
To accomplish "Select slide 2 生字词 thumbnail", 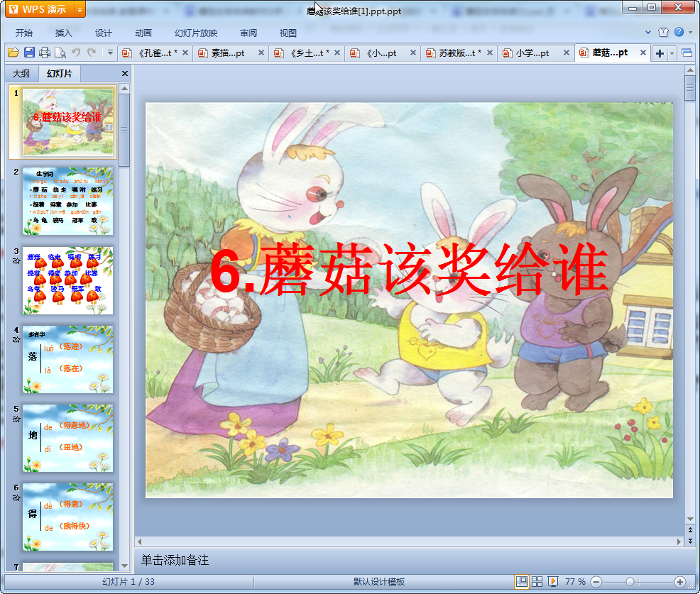I will click(x=68, y=202).
